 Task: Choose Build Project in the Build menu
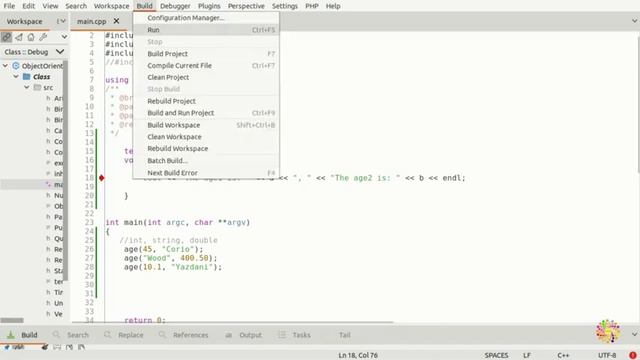coord(206,54)
